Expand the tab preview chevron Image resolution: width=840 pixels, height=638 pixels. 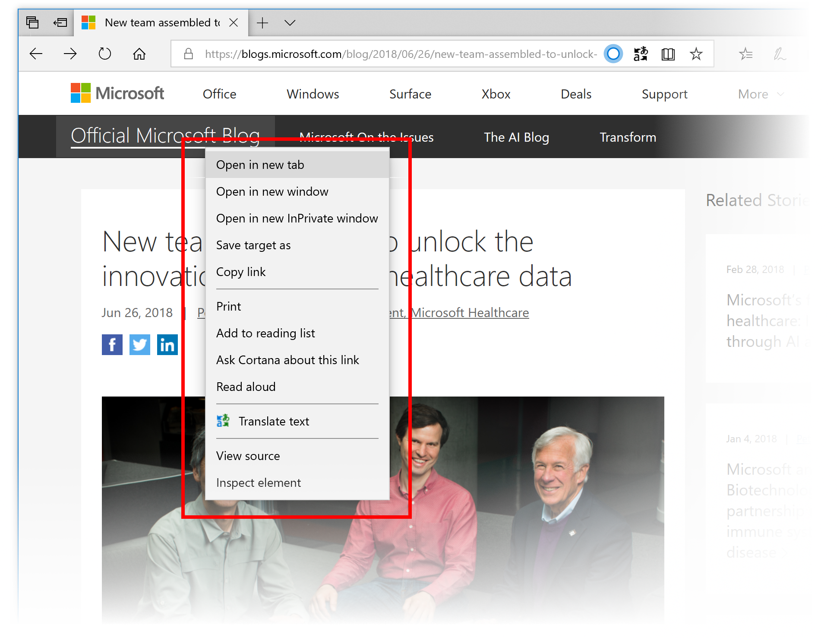pyautogui.click(x=290, y=22)
